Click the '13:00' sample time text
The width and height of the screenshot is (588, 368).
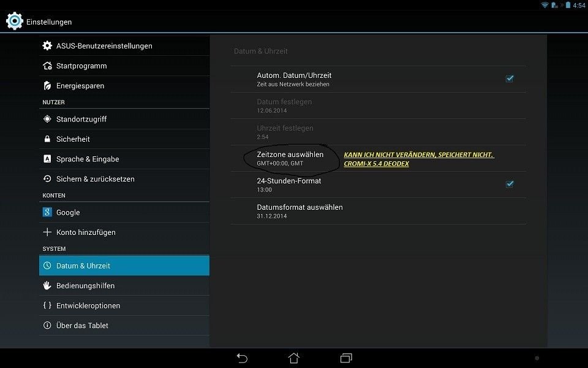[264, 190]
